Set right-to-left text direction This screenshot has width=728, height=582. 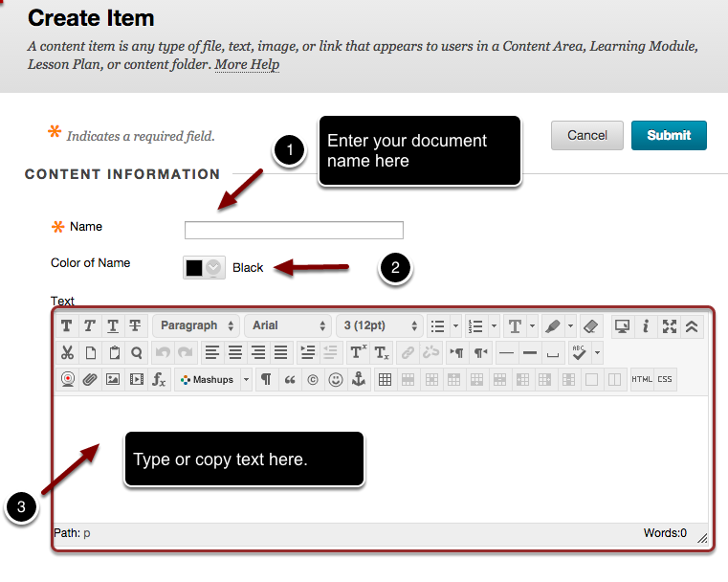[x=480, y=353]
